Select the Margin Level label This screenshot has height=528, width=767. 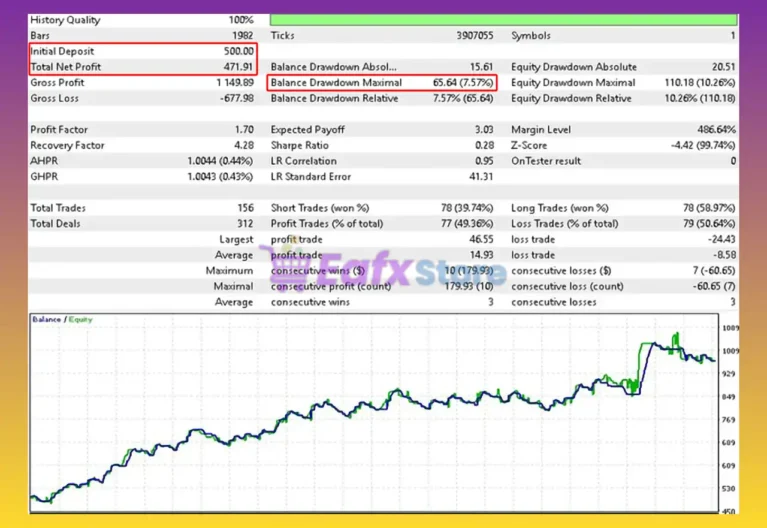[541, 130]
